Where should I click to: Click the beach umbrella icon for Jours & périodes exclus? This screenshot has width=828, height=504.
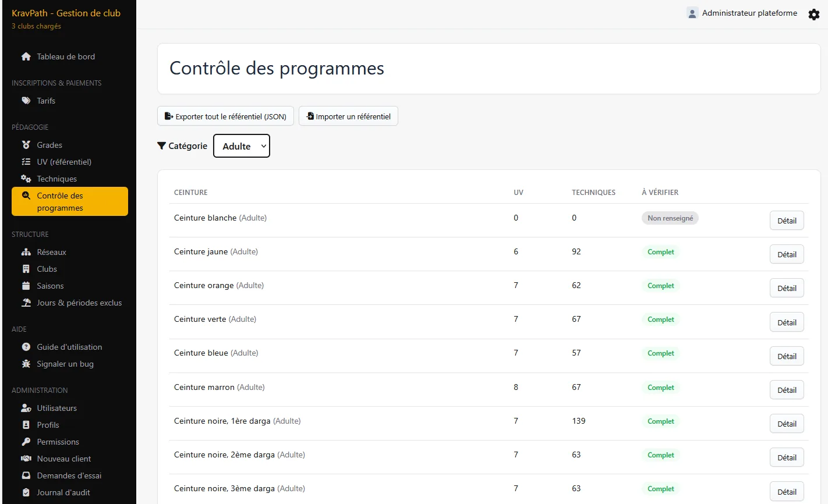click(x=26, y=303)
